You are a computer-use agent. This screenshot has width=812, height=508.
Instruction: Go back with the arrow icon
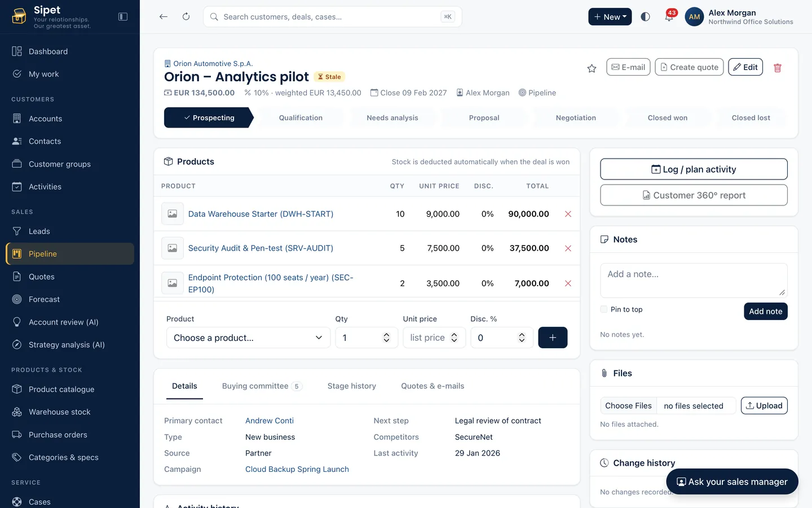164,16
